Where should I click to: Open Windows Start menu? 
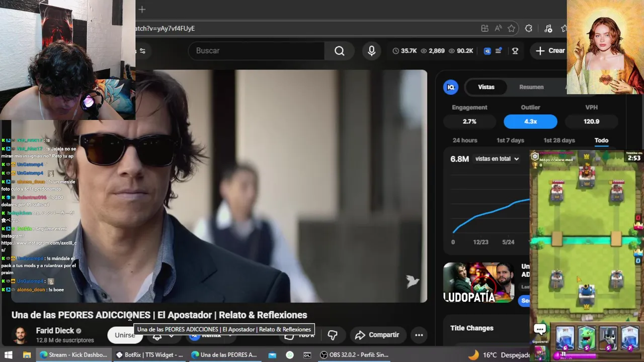click(x=9, y=355)
